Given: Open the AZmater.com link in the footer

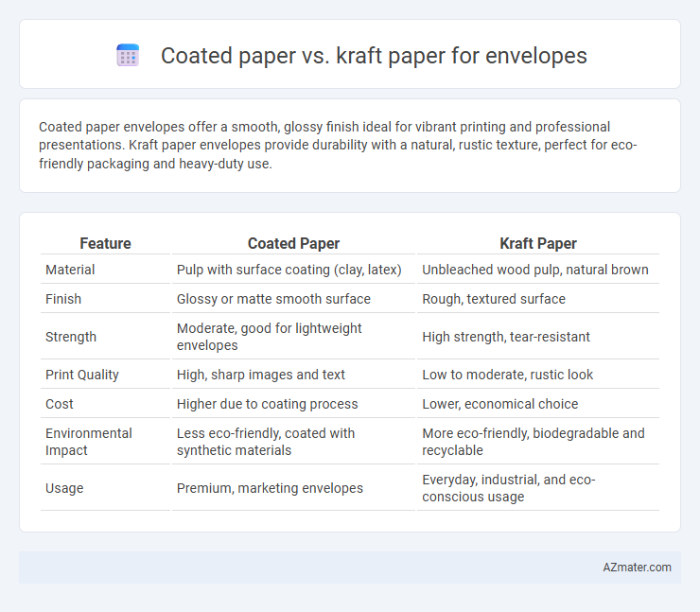Looking at the screenshot, I should (637, 567).
